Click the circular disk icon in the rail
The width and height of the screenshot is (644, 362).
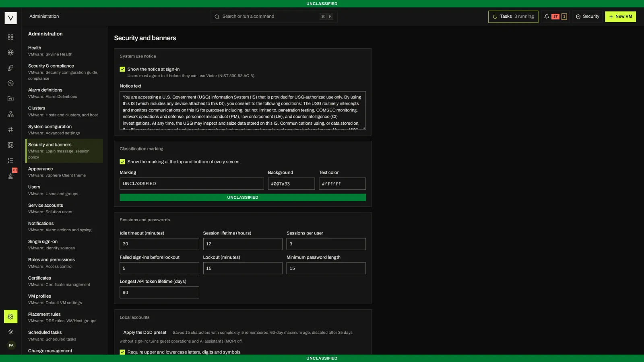[x=10, y=83]
